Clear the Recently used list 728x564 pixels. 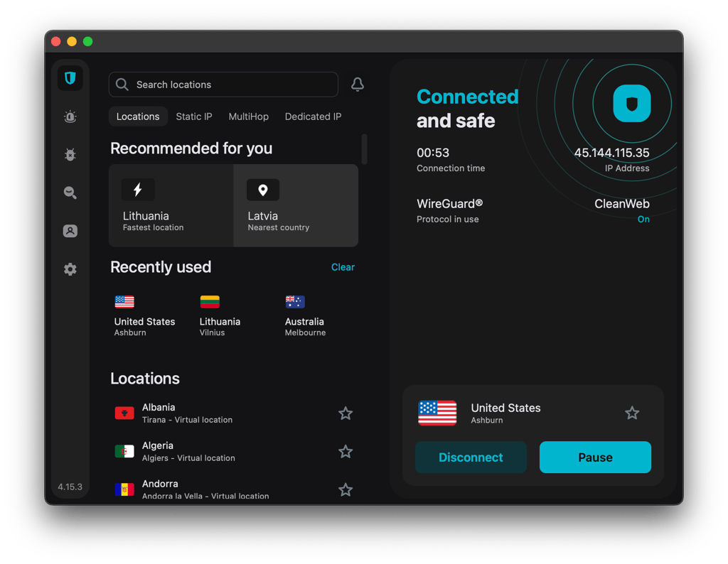coord(343,267)
